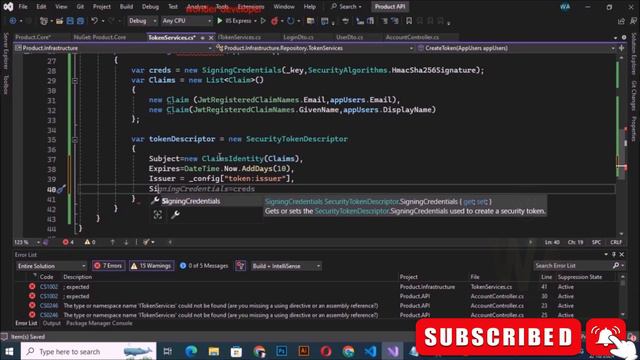
Task: Click the WA account avatar in title bar
Action: pos(565,7)
